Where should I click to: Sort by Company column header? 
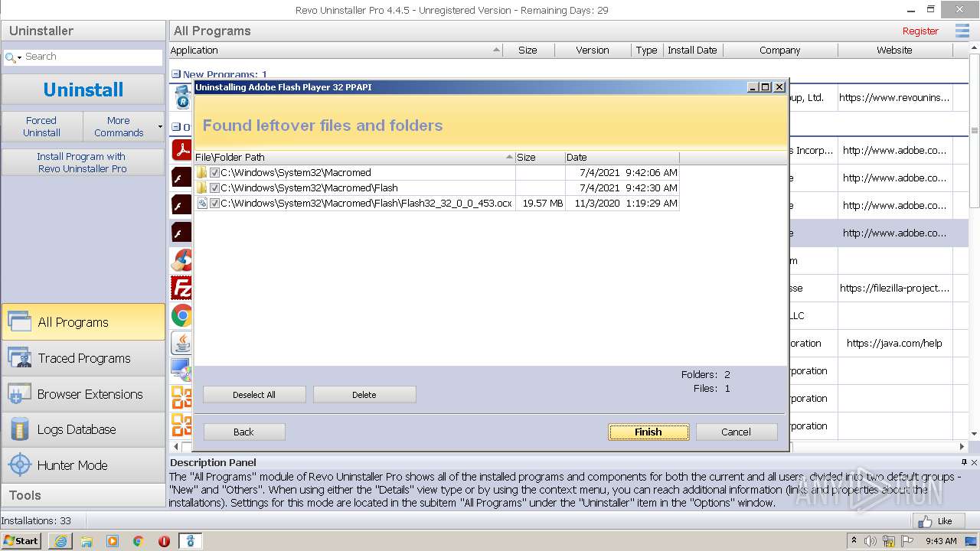pyautogui.click(x=779, y=51)
